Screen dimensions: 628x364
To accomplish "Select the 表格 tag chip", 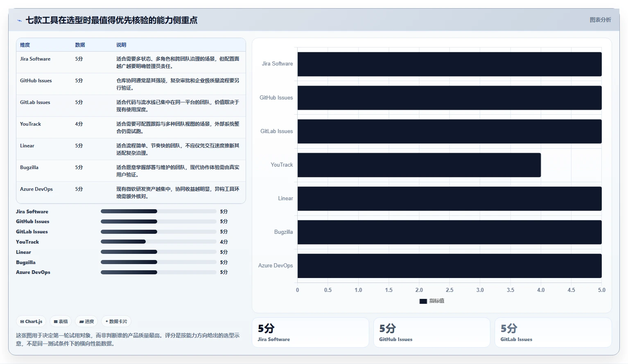I will tap(61, 321).
